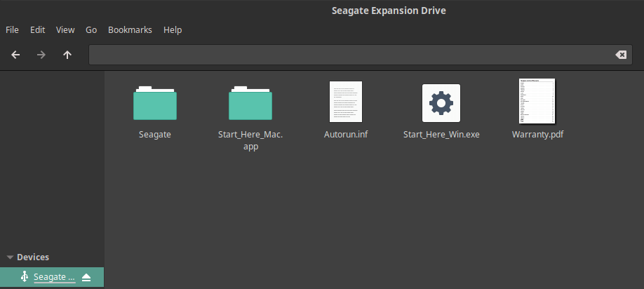644x289 pixels.
Task: Eject the Seagate drive
Action: tap(86, 278)
